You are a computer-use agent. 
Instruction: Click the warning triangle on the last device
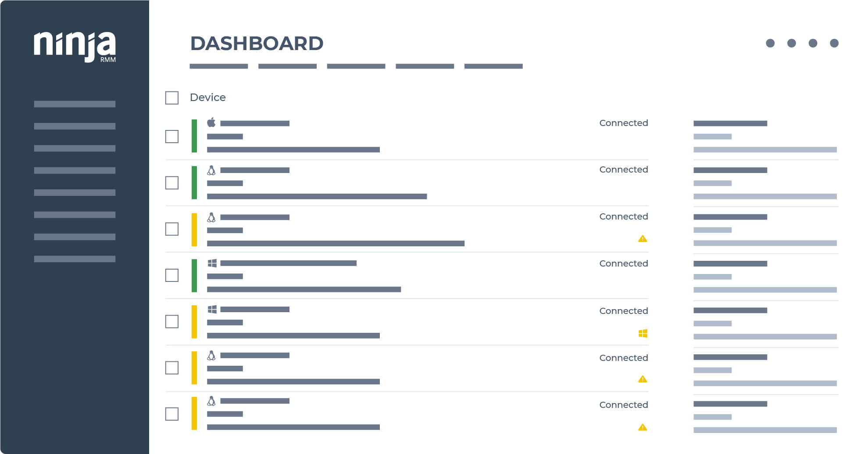pos(643,427)
